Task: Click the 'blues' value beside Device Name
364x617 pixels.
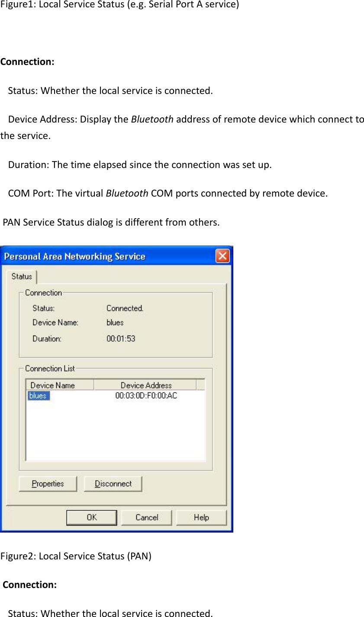Action: tap(115, 323)
